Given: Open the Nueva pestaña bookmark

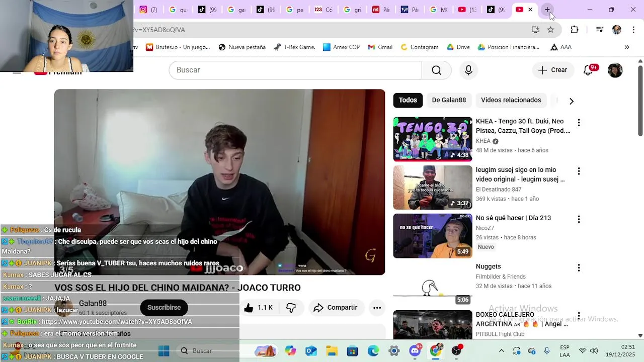Looking at the screenshot, I should point(242,47).
